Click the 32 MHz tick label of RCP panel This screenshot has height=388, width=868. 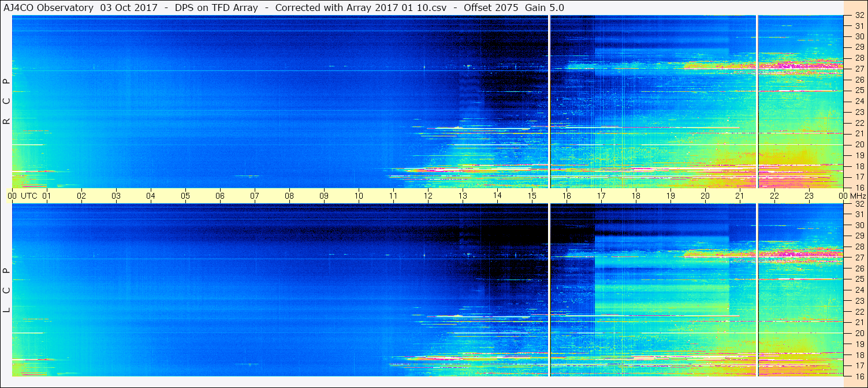859,16
